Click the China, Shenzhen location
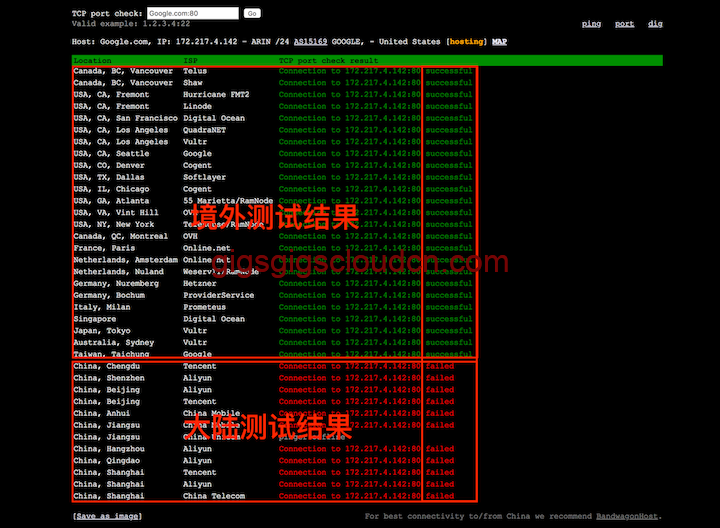This screenshot has width=720, height=528. [109, 378]
